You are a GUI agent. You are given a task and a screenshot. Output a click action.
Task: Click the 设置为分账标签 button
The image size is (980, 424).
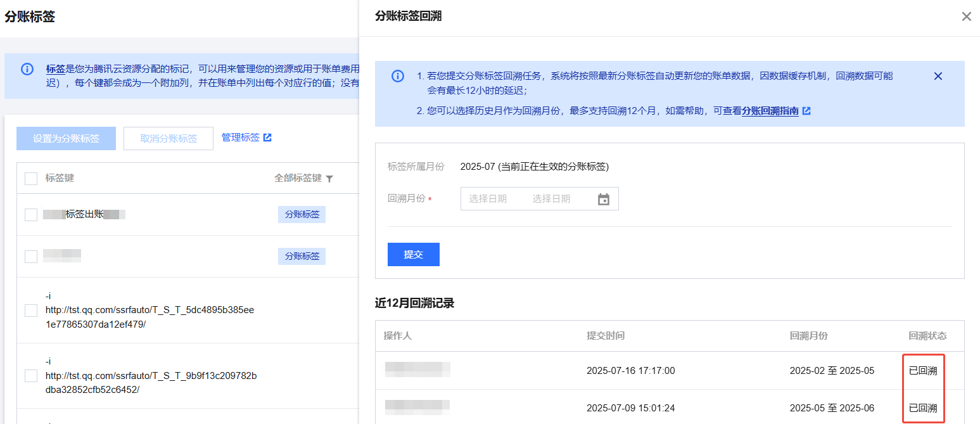tap(66, 139)
